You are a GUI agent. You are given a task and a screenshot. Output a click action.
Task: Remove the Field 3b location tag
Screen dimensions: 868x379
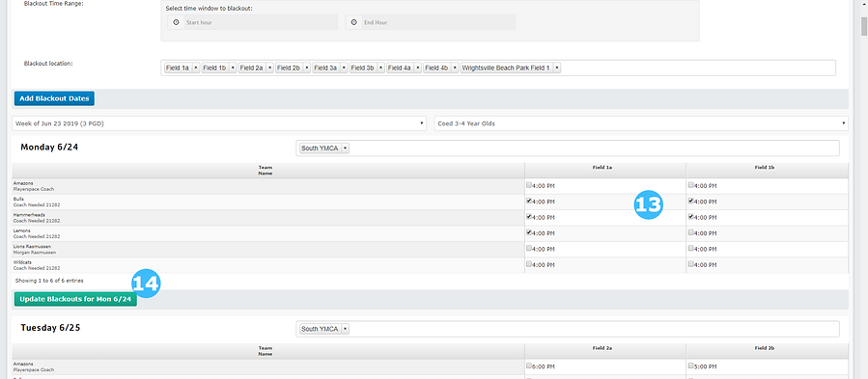click(380, 68)
